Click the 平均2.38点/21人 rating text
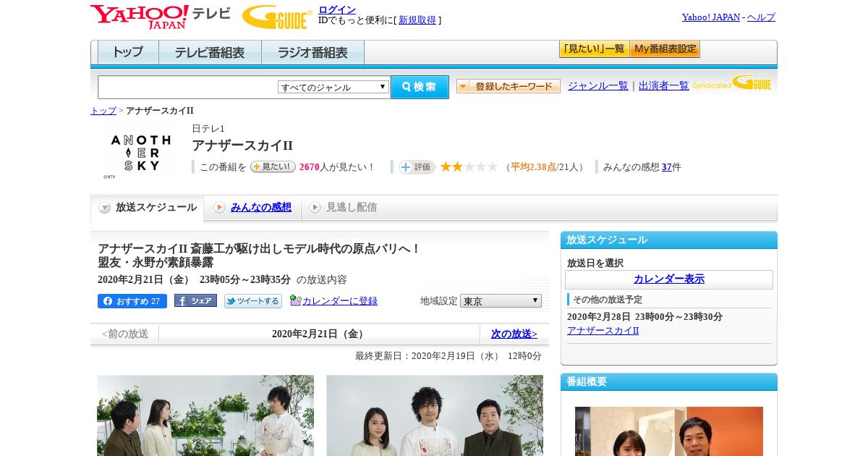 pos(545,167)
